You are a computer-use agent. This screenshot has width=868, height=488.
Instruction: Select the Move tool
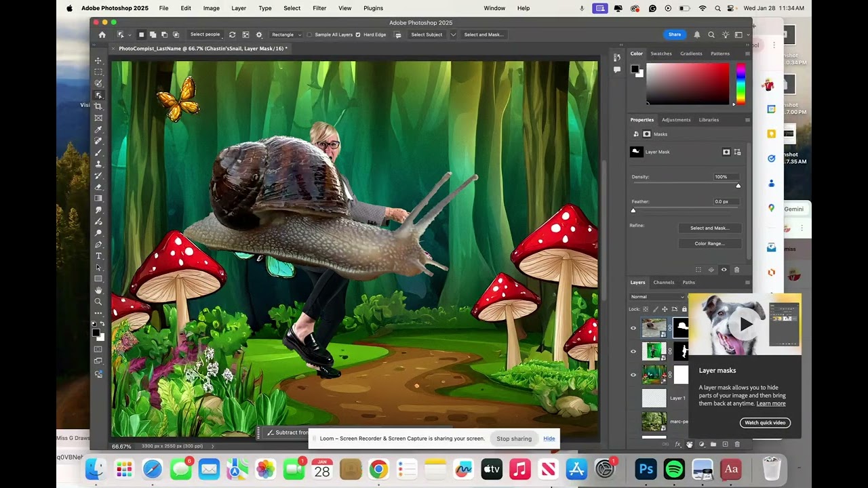[x=98, y=60]
